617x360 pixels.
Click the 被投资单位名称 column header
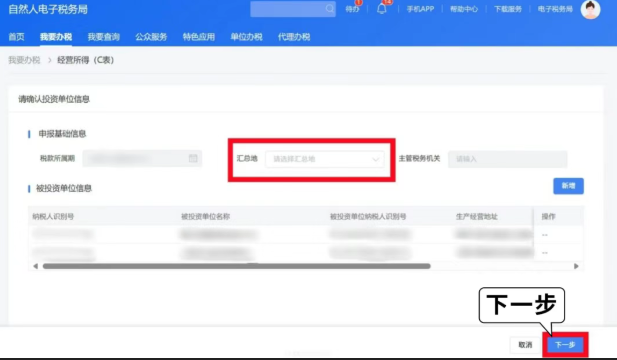click(x=205, y=216)
